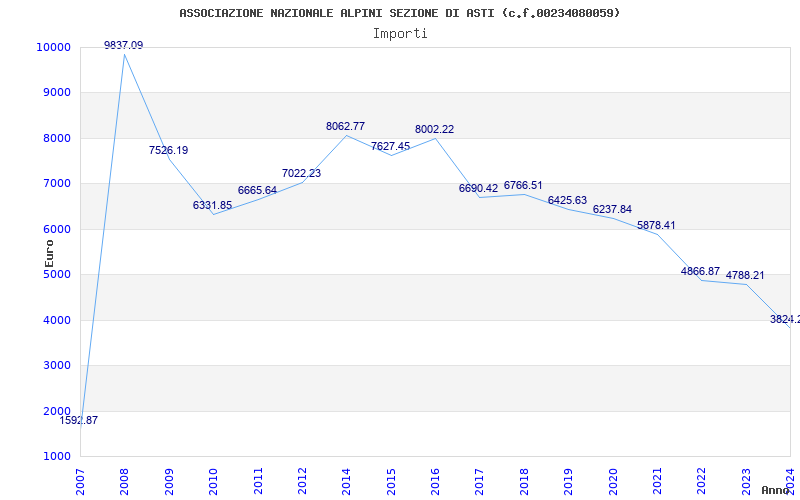Click the 2020 x-axis year label

point(613,481)
